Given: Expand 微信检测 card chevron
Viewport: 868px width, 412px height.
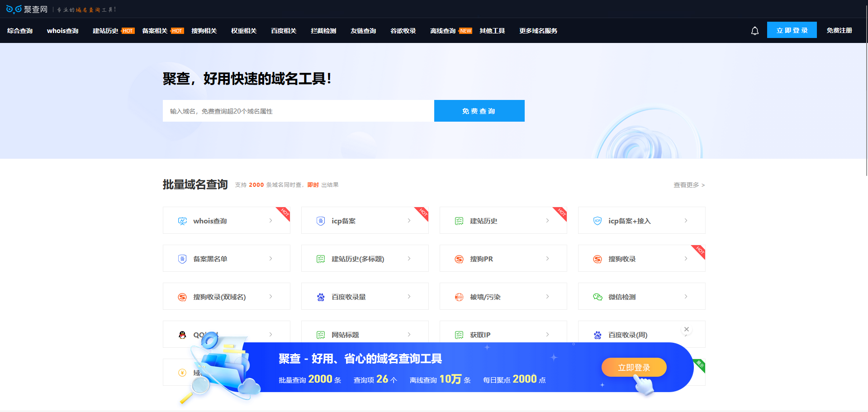Looking at the screenshot, I should pos(686,297).
